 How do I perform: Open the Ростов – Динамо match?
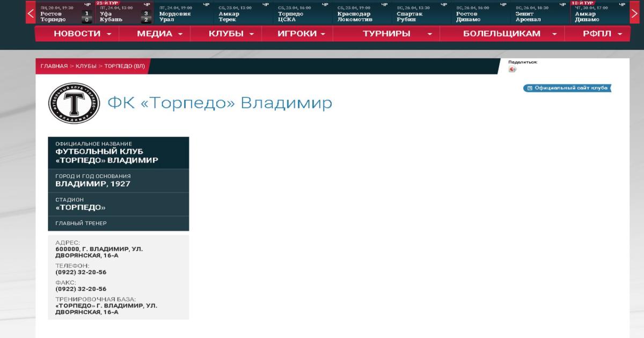tap(480, 13)
